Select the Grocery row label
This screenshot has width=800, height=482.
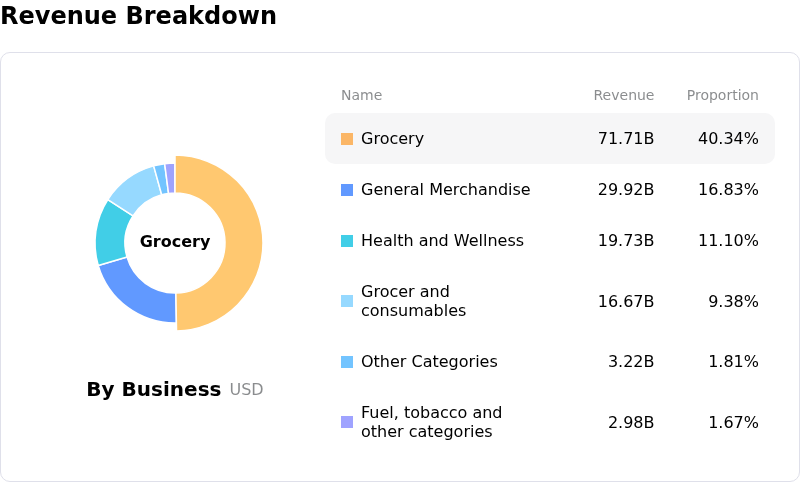[392, 139]
